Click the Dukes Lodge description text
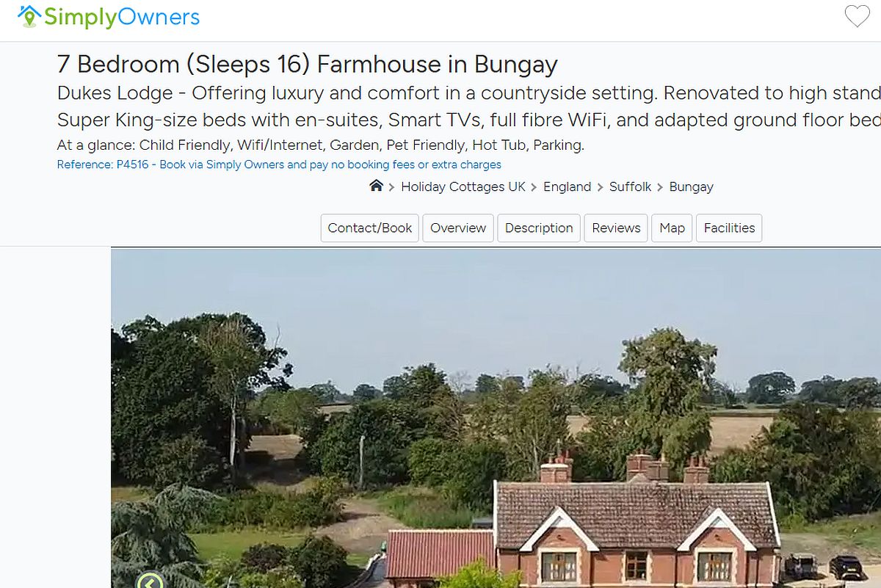The image size is (881, 588). point(468,106)
